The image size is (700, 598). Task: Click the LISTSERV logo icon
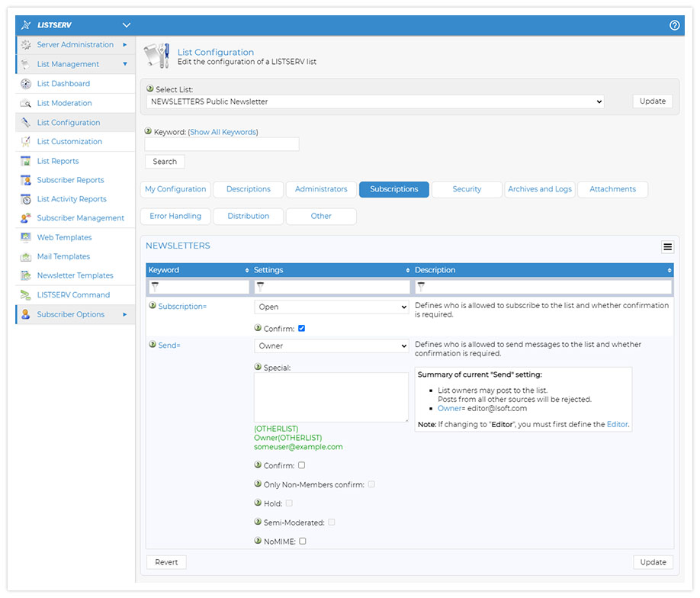pos(26,25)
